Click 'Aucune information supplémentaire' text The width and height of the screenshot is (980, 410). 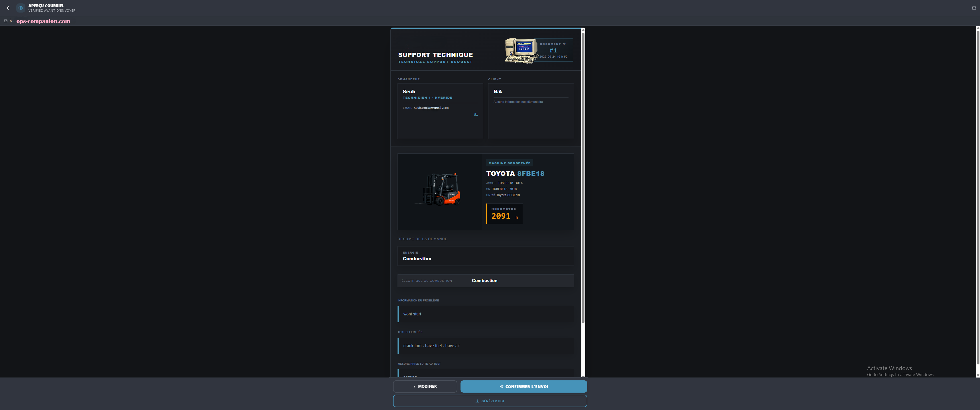tap(518, 102)
